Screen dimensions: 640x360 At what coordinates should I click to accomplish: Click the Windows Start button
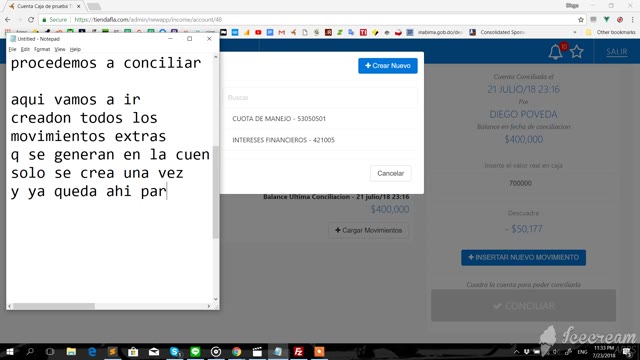[9, 351]
